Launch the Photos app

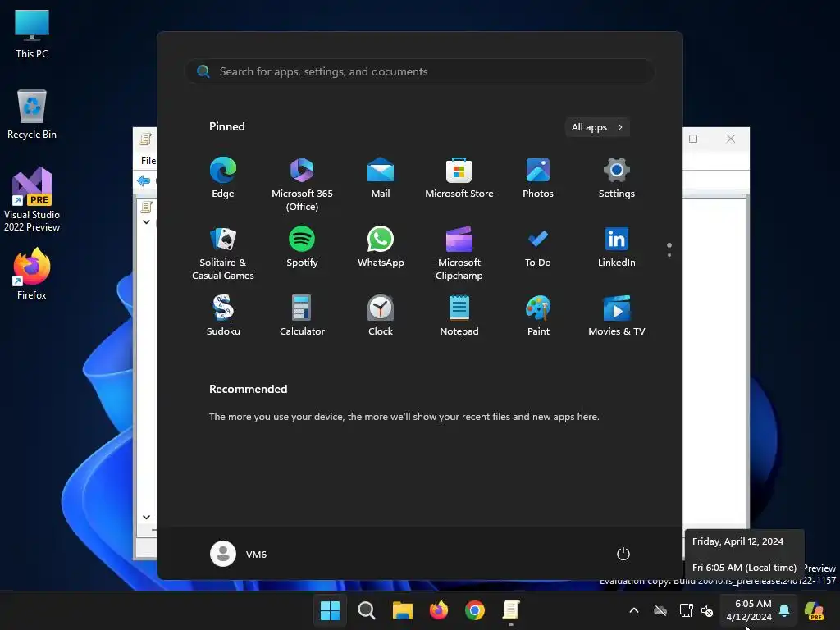pyautogui.click(x=538, y=178)
